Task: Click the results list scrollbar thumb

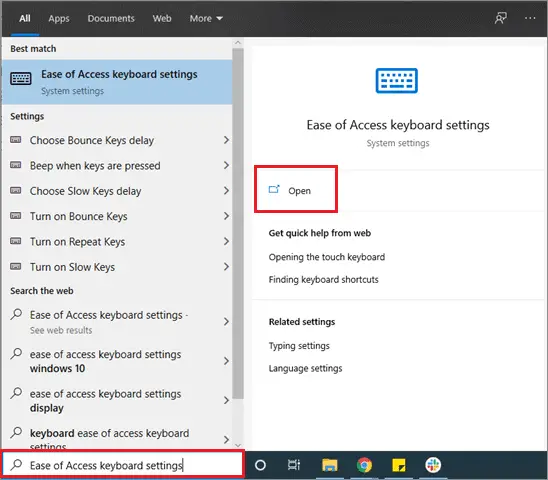Action: [x=238, y=224]
